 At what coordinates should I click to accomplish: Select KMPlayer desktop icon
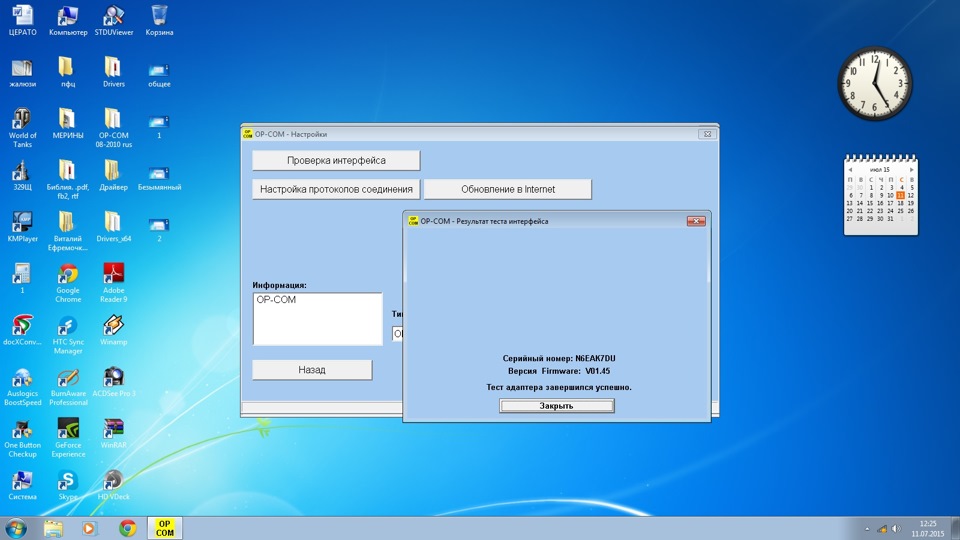(22, 227)
